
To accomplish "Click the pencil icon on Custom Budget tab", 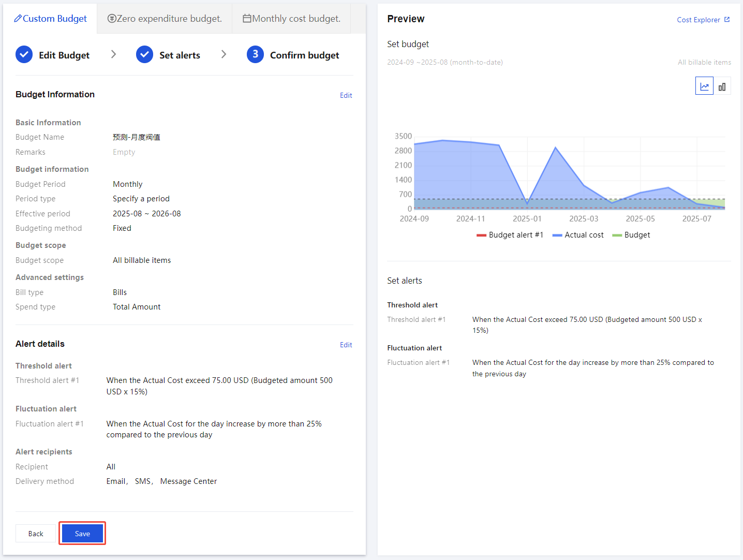I will coord(18,19).
